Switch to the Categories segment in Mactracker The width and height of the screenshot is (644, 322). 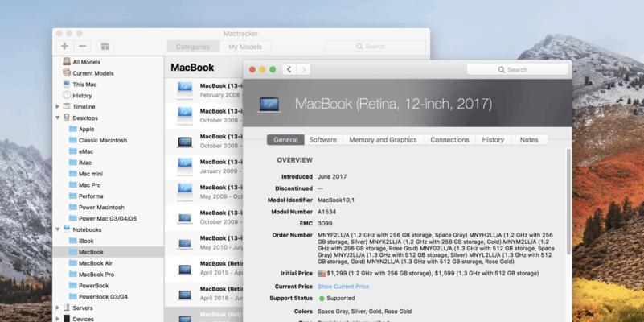193,47
